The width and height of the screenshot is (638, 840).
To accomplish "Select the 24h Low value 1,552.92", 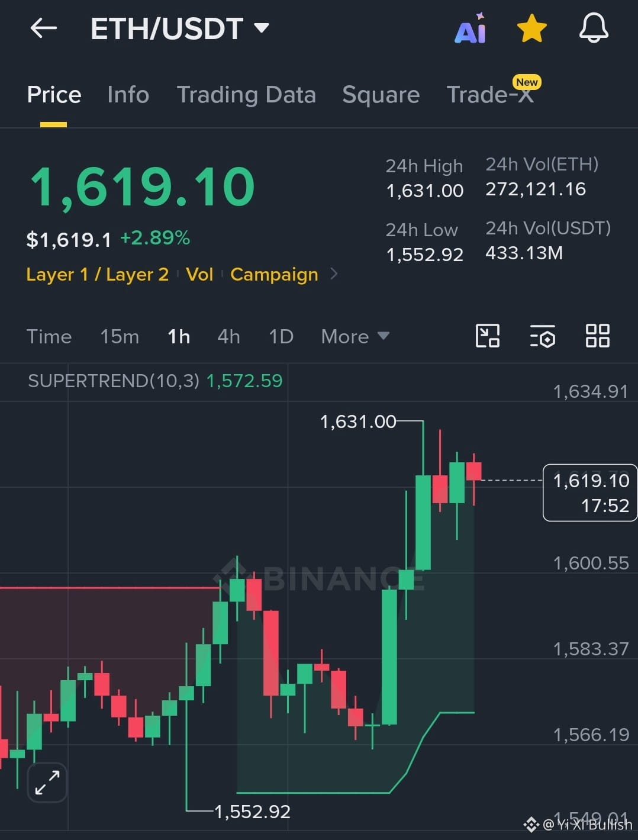I will pyautogui.click(x=424, y=255).
